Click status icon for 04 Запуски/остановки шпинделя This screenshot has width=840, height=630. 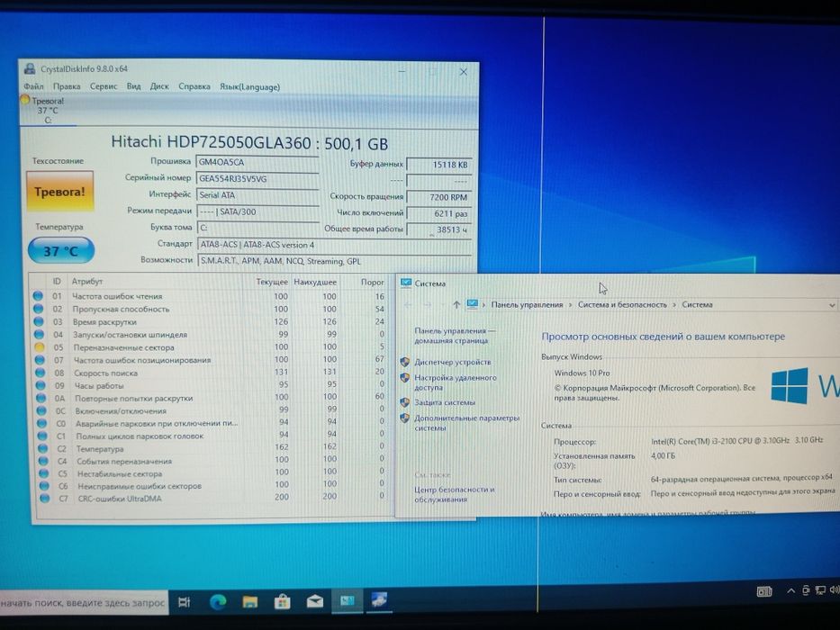click(x=39, y=334)
